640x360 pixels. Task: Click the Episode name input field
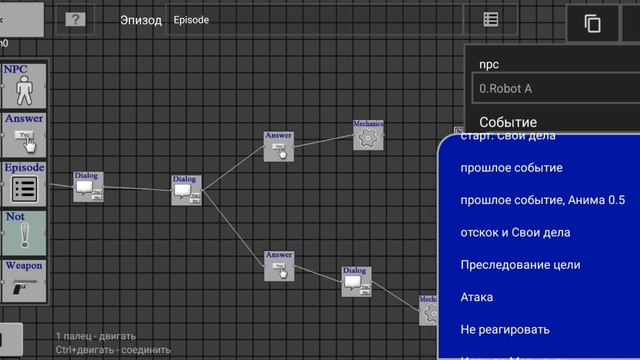pos(314,20)
